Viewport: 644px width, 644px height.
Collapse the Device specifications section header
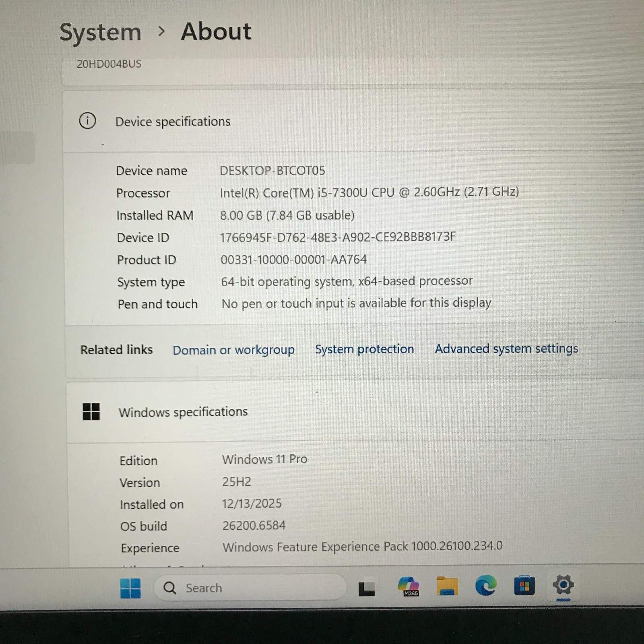[x=354, y=122]
